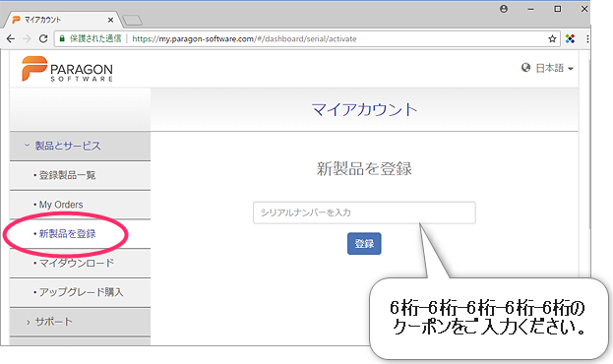The height and width of the screenshot is (364, 613).
Task: Expand the サポート section
Action: coord(80,322)
